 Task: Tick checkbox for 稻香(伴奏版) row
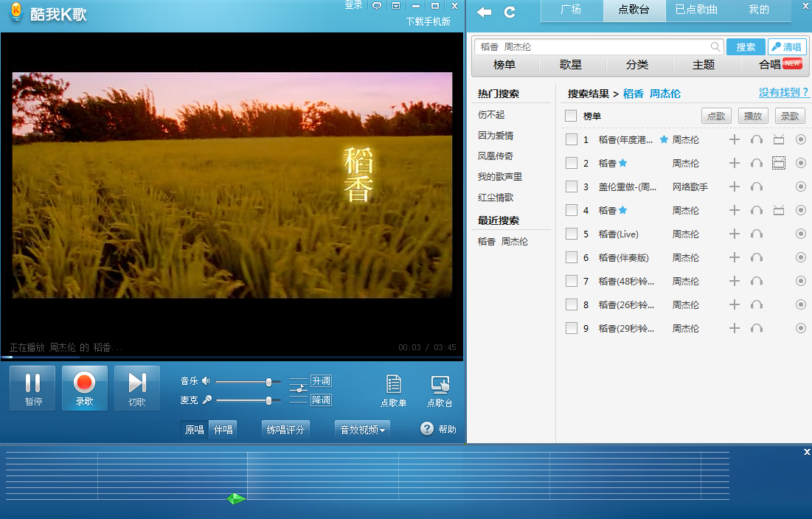coord(571,257)
